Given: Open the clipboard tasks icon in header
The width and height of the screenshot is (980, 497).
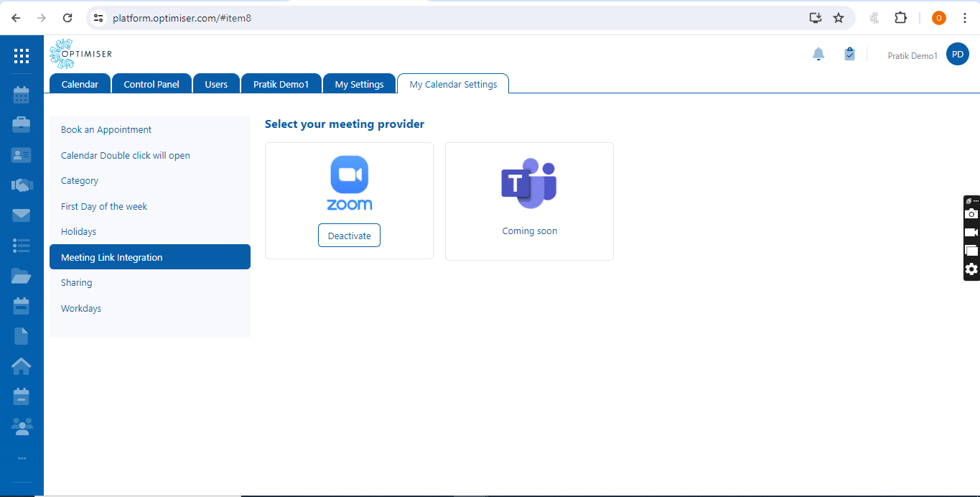Looking at the screenshot, I should point(849,55).
